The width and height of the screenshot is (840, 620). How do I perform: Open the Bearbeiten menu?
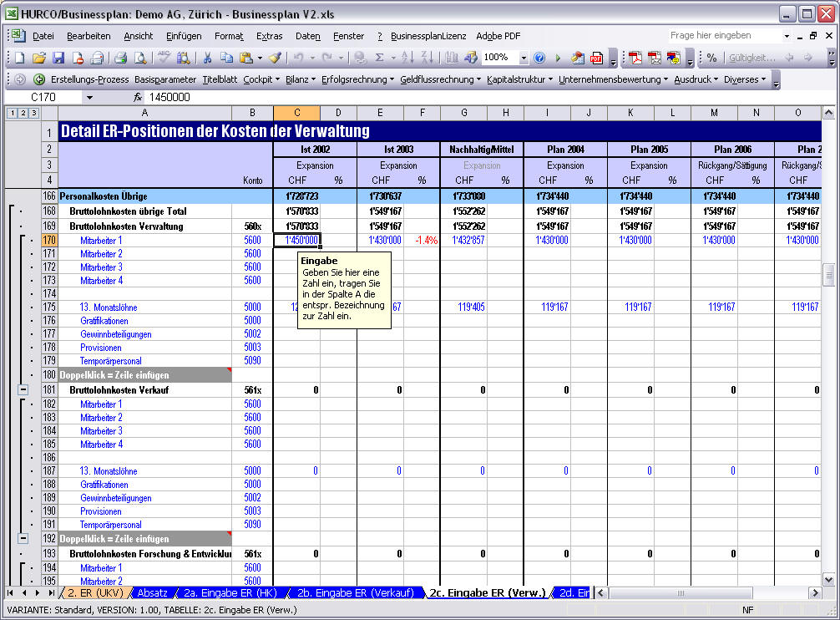89,36
